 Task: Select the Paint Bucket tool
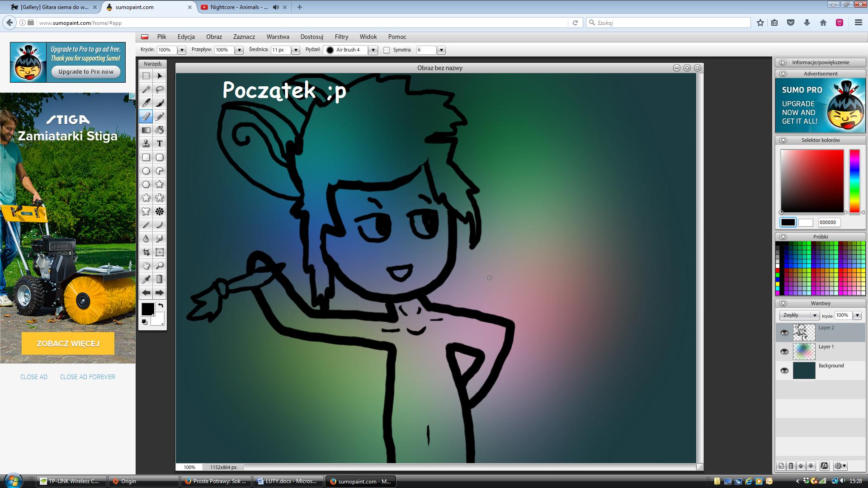click(x=160, y=130)
